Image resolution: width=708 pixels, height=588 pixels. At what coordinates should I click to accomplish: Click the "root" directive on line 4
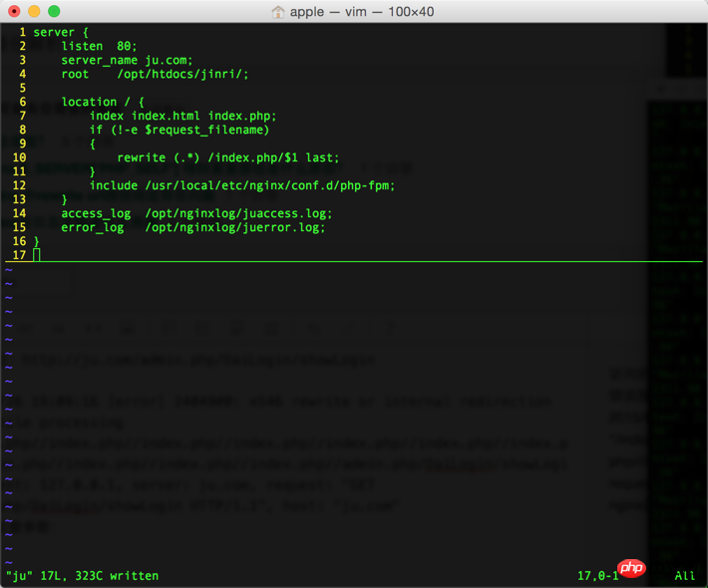pyautogui.click(x=75, y=75)
